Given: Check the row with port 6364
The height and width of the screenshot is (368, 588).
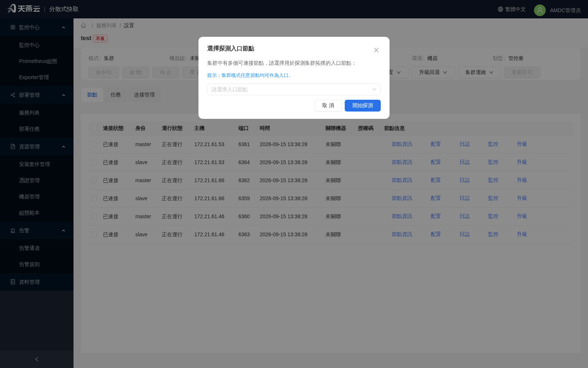Looking at the screenshot, I should (x=94, y=162).
